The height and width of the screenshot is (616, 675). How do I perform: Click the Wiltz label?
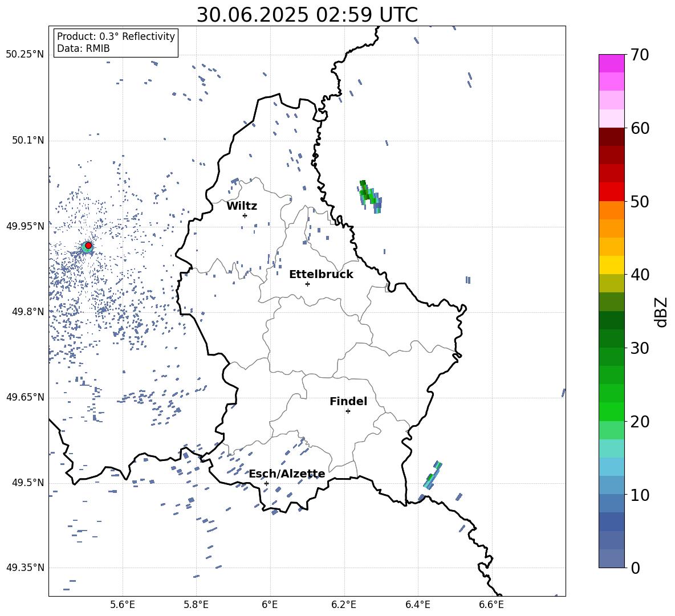(x=242, y=206)
